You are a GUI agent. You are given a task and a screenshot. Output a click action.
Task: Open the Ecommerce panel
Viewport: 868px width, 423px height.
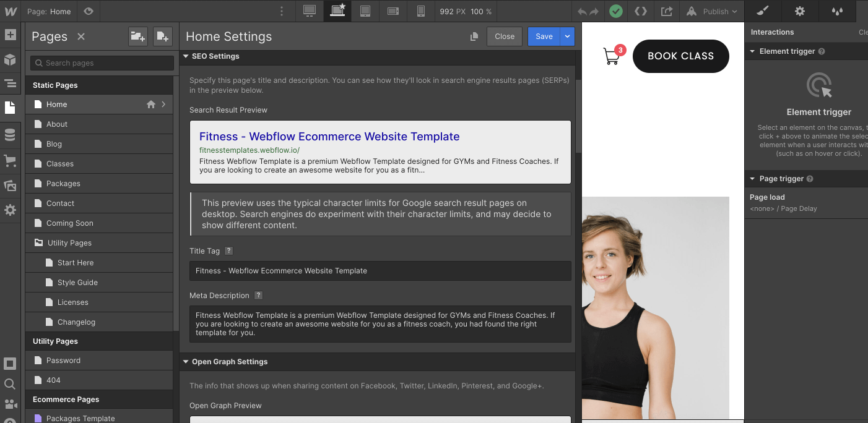coord(11,161)
